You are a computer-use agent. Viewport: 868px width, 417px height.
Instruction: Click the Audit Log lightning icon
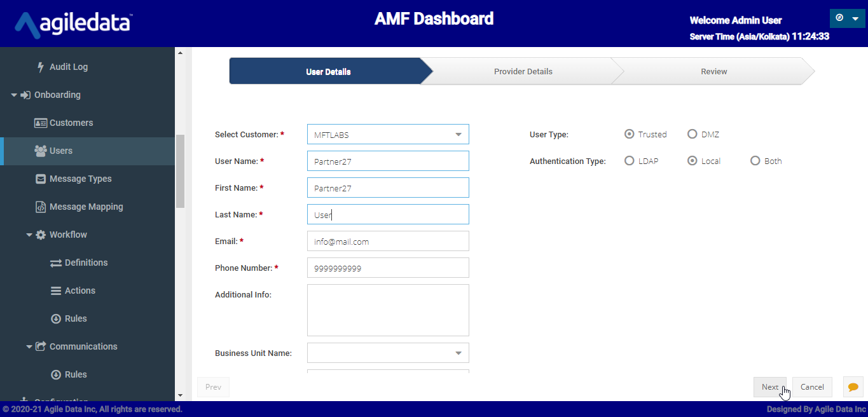click(41, 67)
